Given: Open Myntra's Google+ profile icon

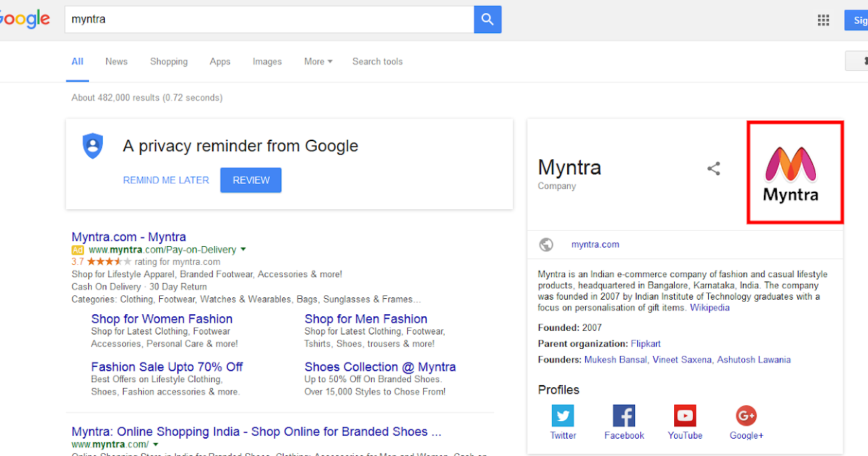Looking at the screenshot, I should tap(746, 415).
